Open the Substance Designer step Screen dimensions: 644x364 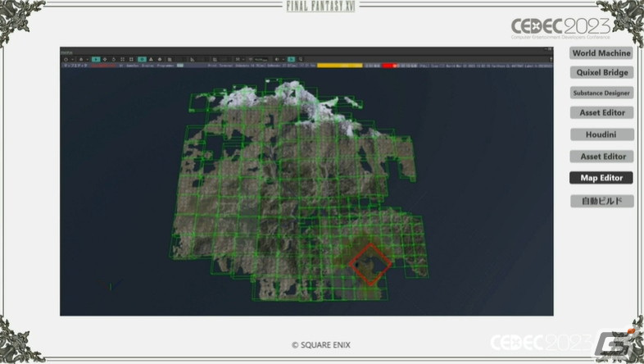point(601,93)
